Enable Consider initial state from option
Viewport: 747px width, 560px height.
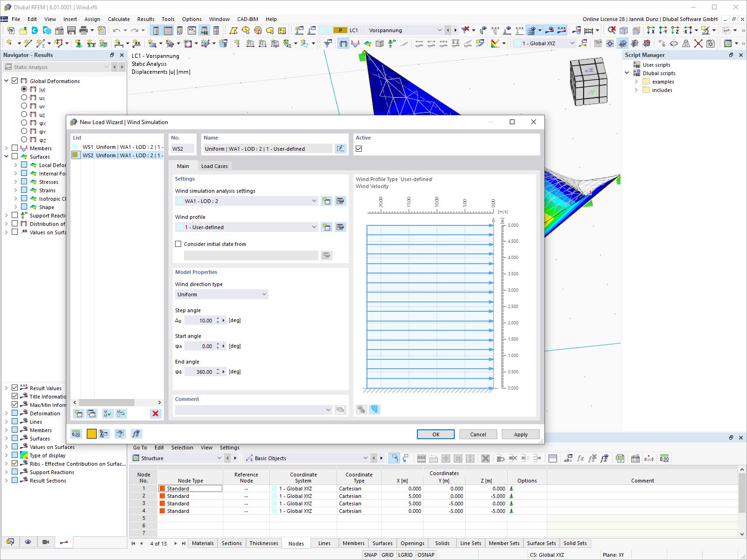pyautogui.click(x=178, y=244)
